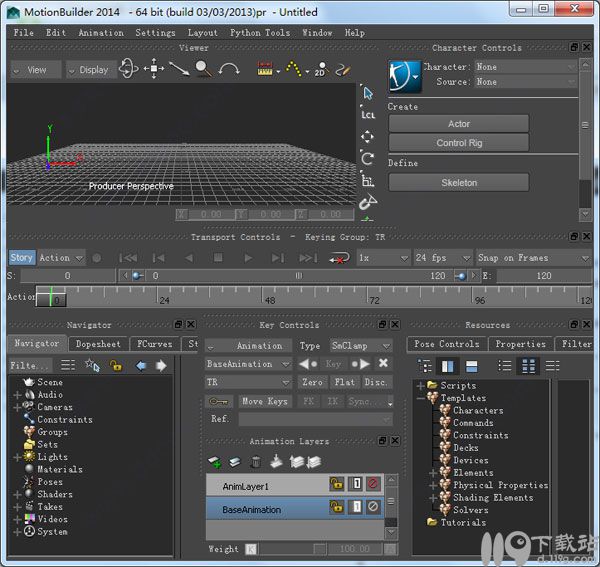This screenshot has height=567, width=600.
Task: Toggle mute on AnimLayer1
Action: tap(372, 484)
